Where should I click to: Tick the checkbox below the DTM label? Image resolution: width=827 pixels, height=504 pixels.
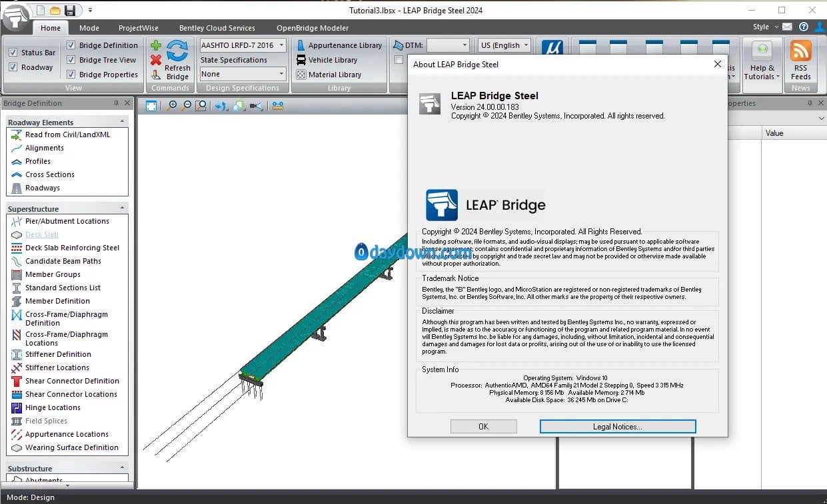pos(399,60)
